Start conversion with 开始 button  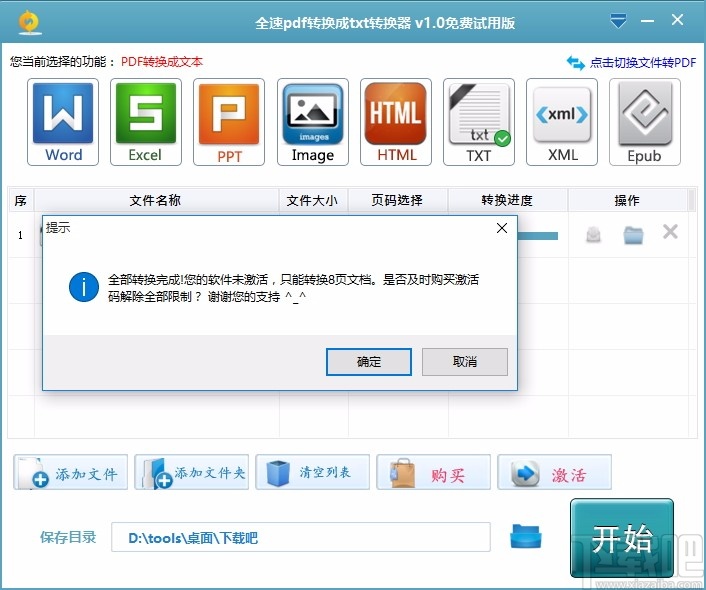(x=622, y=538)
